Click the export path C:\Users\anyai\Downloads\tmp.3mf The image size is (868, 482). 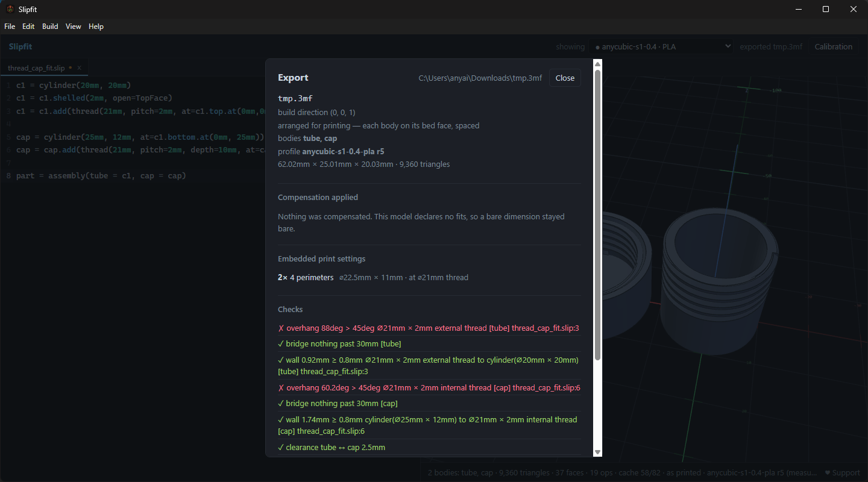tap(480, 78)
